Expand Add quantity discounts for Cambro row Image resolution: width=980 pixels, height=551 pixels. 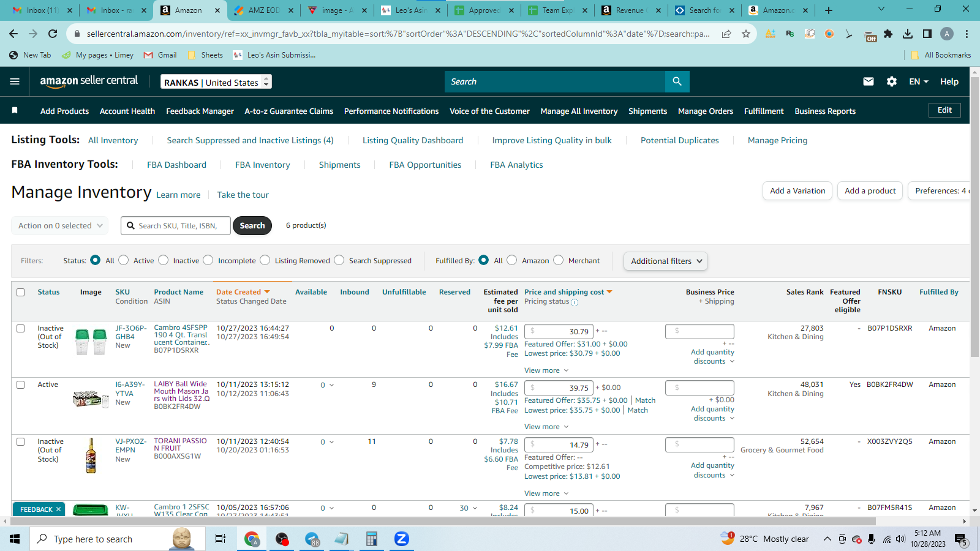click(713, 356)
